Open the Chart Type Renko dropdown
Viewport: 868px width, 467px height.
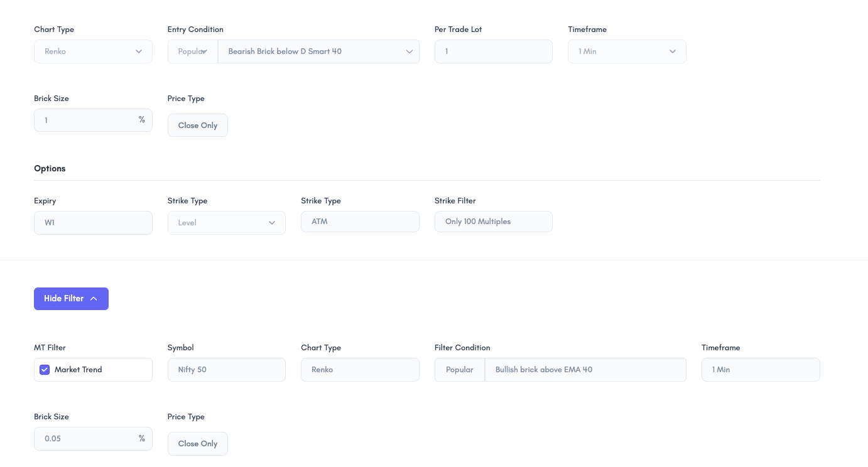(x=93, y=51)
